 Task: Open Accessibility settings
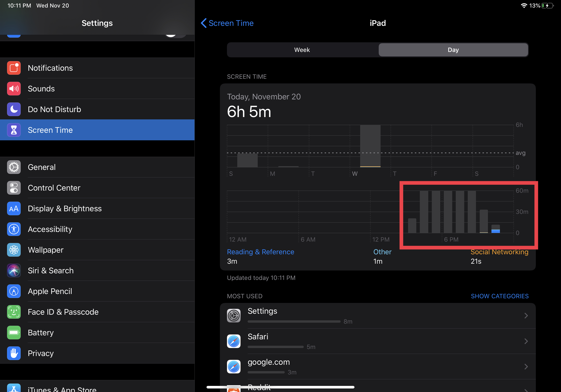[97, 229]
